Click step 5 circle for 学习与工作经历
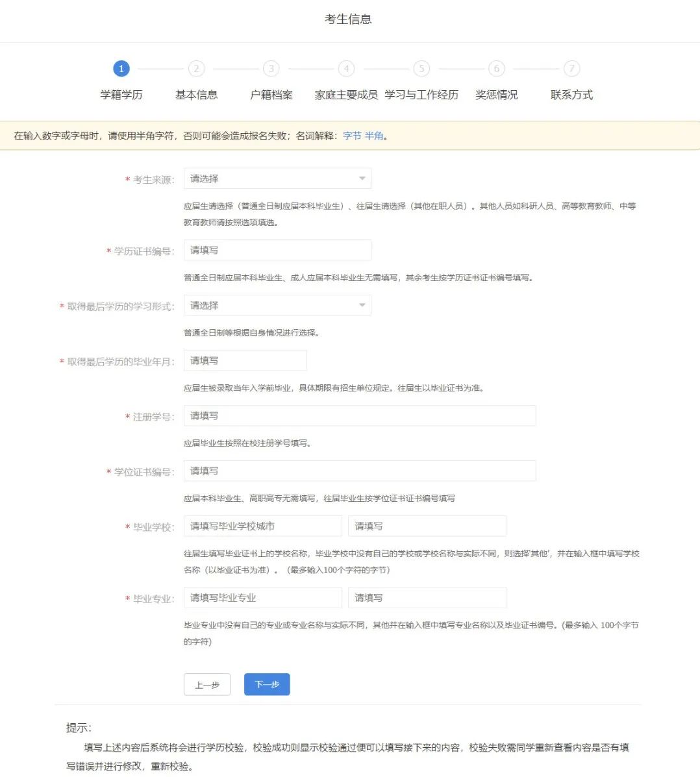Image resolution: width=700 pixels, height=777 pixels. [x=421, y=68]
